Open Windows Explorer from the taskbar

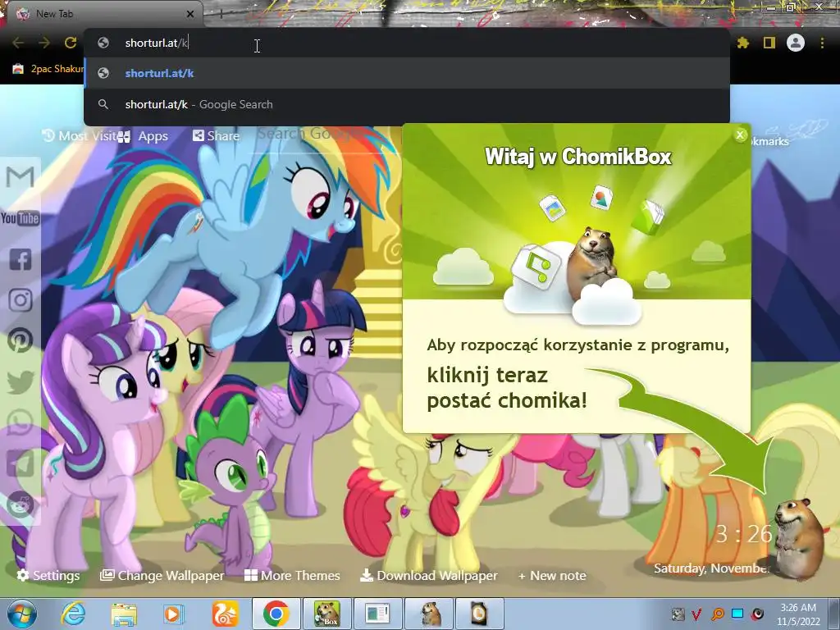[124, 614]
